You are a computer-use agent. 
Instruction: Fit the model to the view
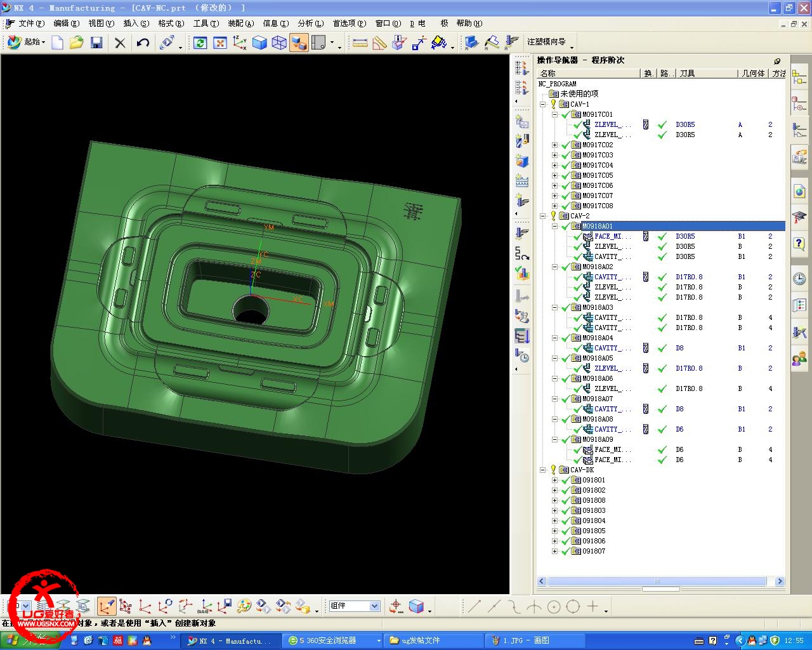click(x=220, y=43)
